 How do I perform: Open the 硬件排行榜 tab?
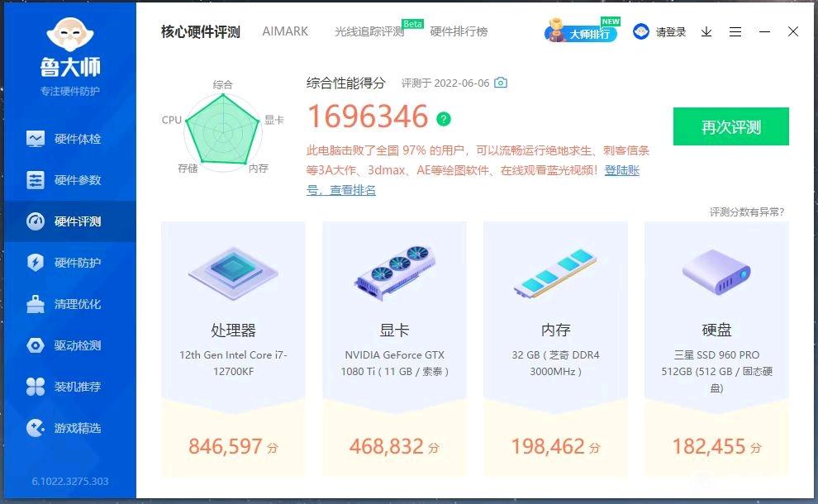click(x=459, y=31)
